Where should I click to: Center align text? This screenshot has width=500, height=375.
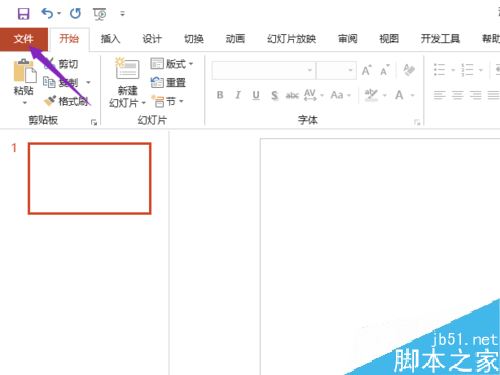(457, 95)
